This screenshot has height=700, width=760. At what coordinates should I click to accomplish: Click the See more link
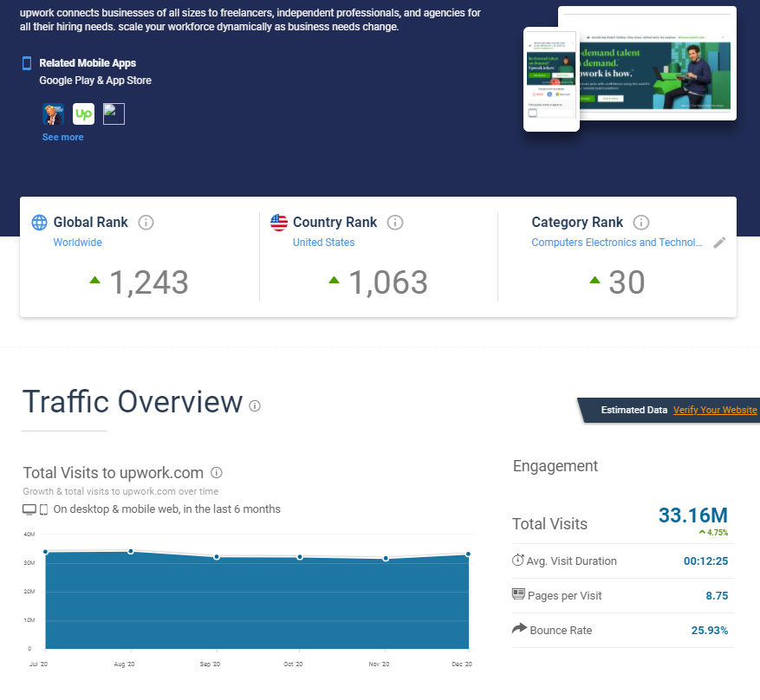point(62,136)
